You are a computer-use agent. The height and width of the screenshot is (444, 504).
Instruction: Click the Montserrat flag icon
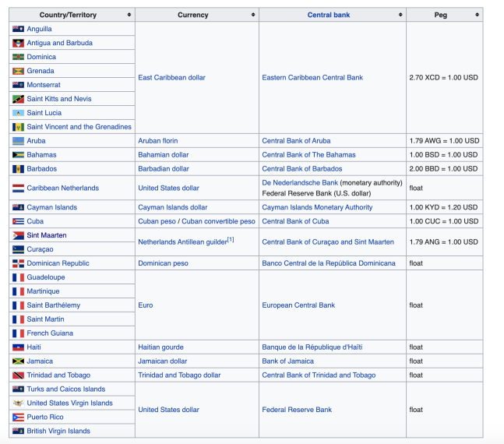tap(19, 85)
